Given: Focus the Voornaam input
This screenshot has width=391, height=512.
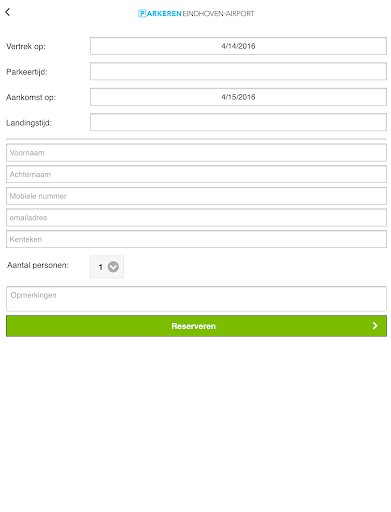Looking at the screenshot, I should [196, 153].
